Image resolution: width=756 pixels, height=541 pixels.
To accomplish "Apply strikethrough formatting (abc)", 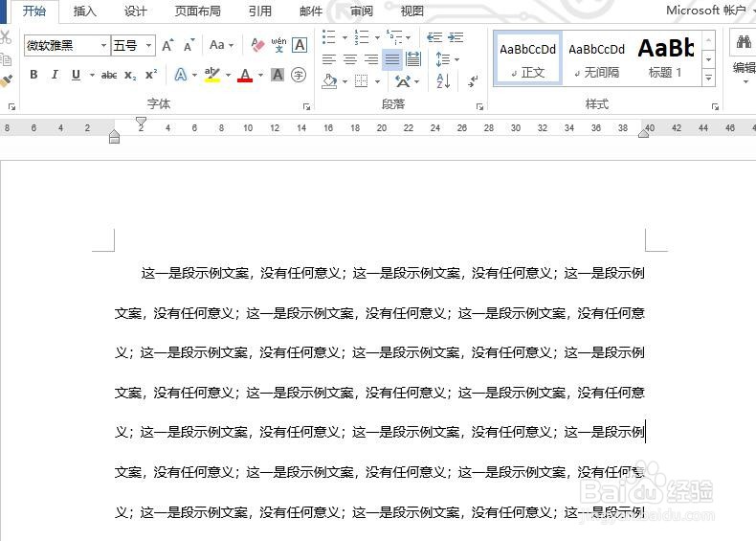I will coord(109,75).
